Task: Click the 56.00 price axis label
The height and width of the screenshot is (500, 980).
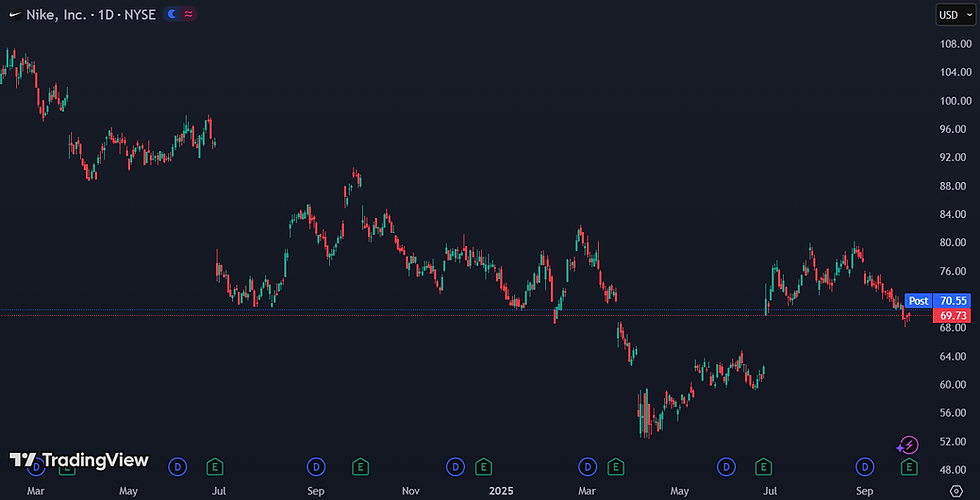Action: click(954, 413)
